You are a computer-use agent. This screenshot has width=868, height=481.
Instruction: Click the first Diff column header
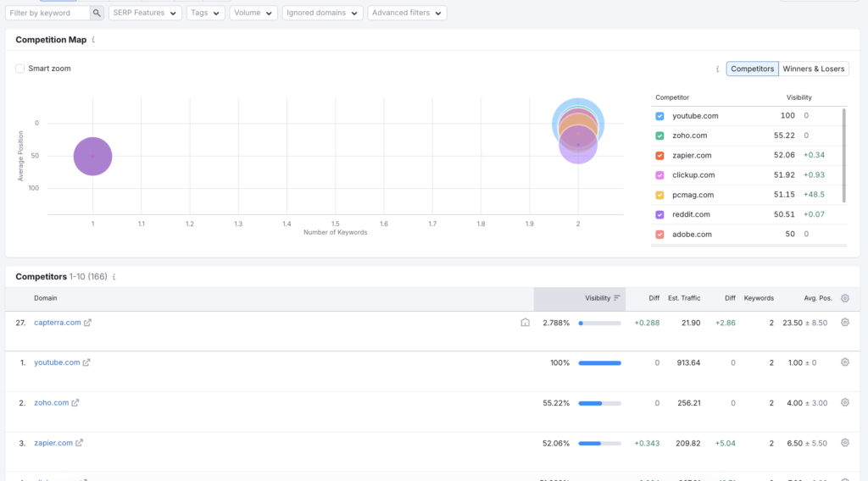(x=654, y=298)
